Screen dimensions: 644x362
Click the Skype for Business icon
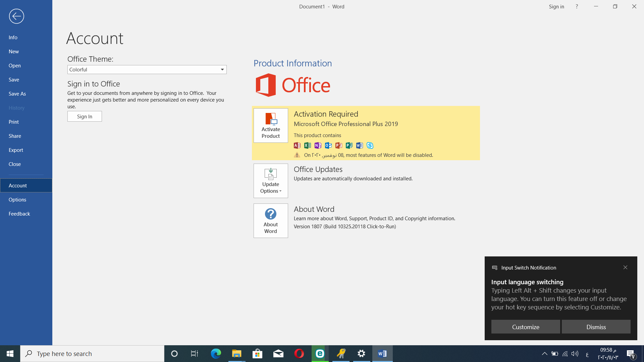click(x=370, y=145)
